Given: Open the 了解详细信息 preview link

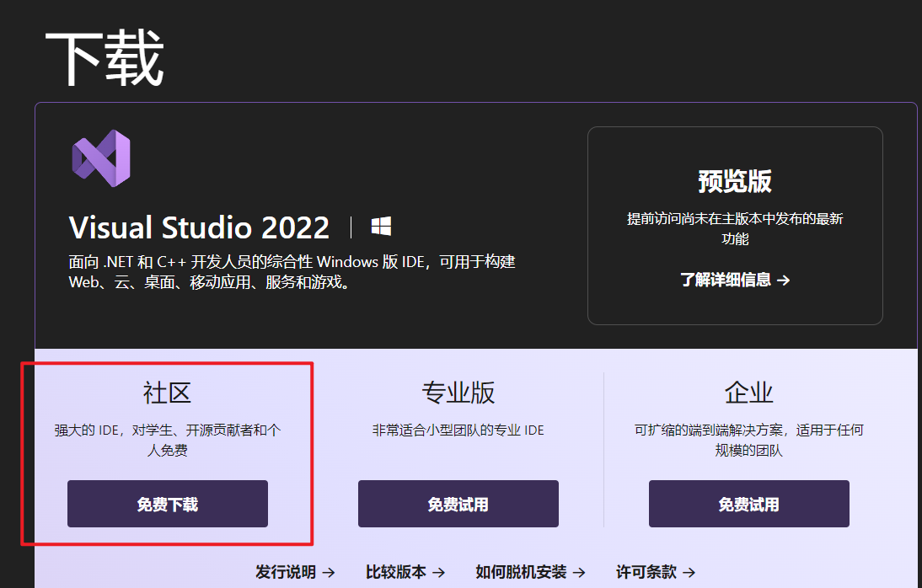Looking at the screenshot, I should [735, 280].
